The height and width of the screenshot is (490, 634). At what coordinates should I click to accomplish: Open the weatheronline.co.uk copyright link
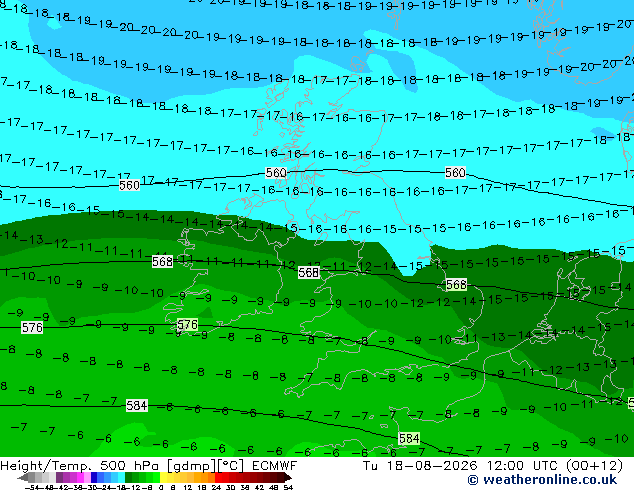point(542,480)
